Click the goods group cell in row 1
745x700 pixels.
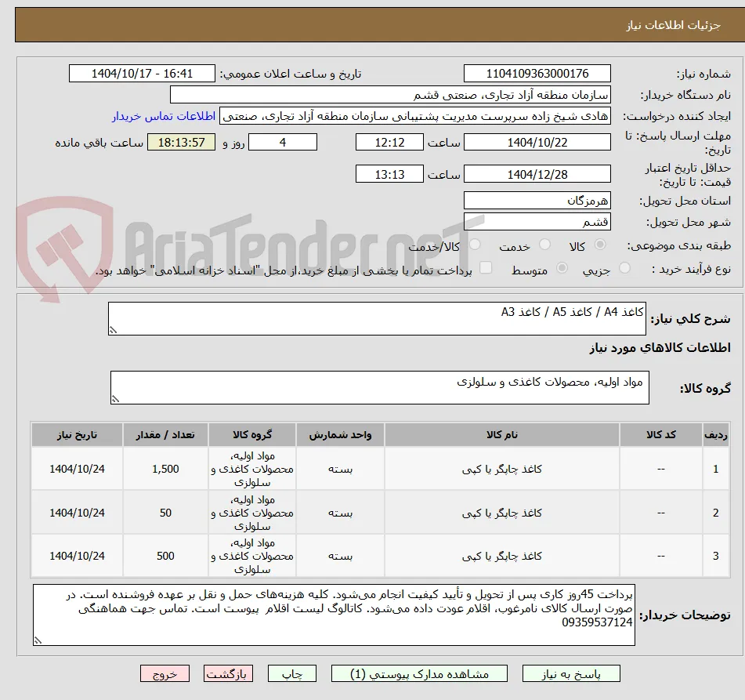pos(251,469)
